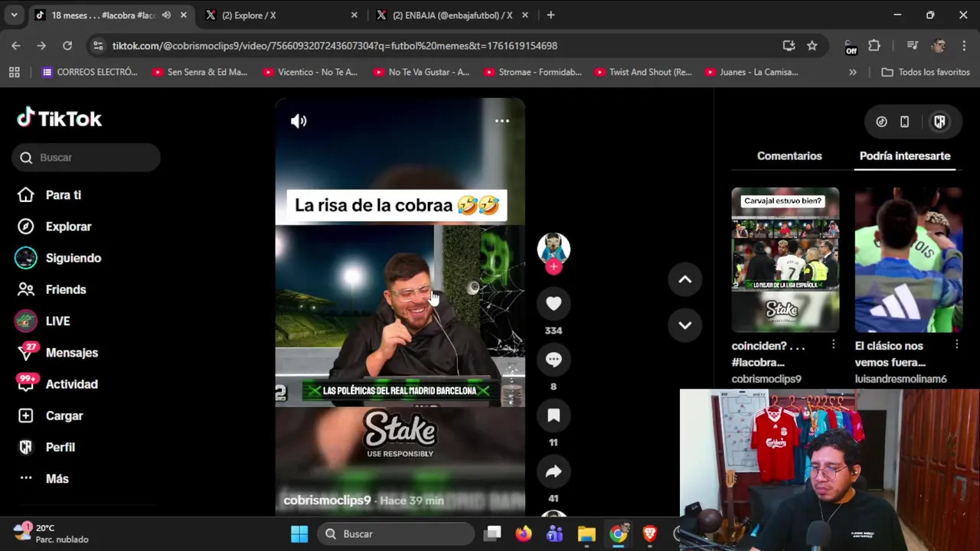Switch to the Explore / X browser tab
The image size is (980, 551).
[279, 15]
